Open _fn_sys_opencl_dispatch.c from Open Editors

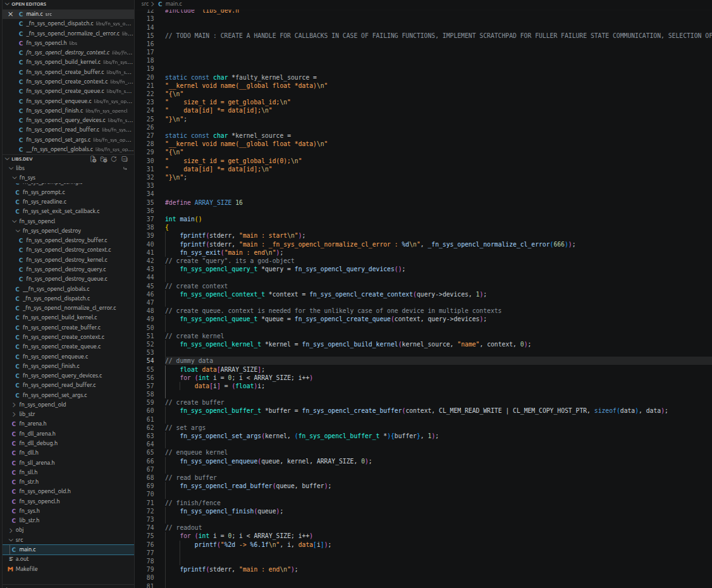pos(68,23)
